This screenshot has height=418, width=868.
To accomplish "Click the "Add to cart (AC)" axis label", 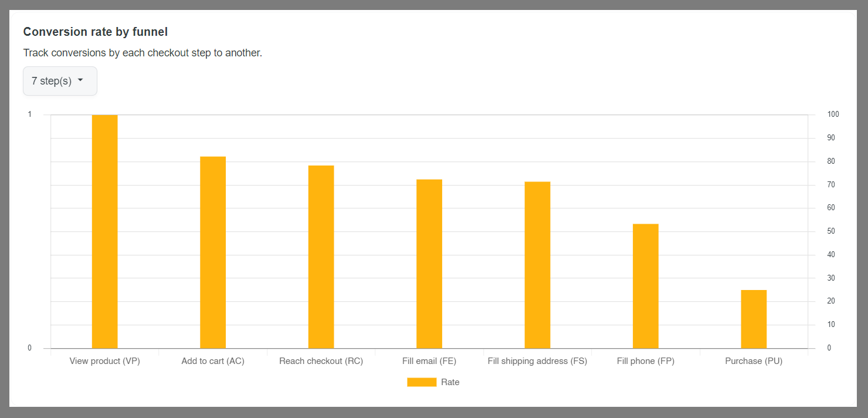I will click(213, 361).
